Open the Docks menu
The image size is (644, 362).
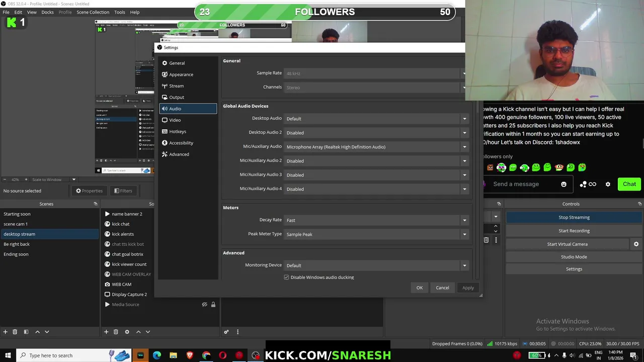pos(47,12)
